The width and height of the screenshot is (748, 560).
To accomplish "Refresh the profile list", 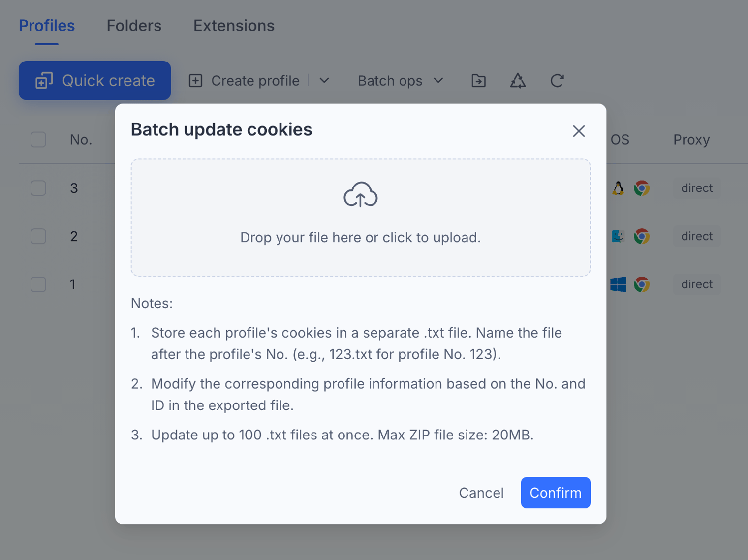I will click(x=557, y=81).
